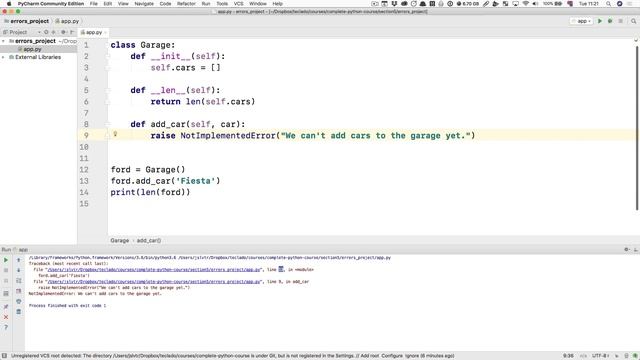This screenshot has width=640, height=360.
Task: Open the Help menu
Action: (x=278, y=4)
